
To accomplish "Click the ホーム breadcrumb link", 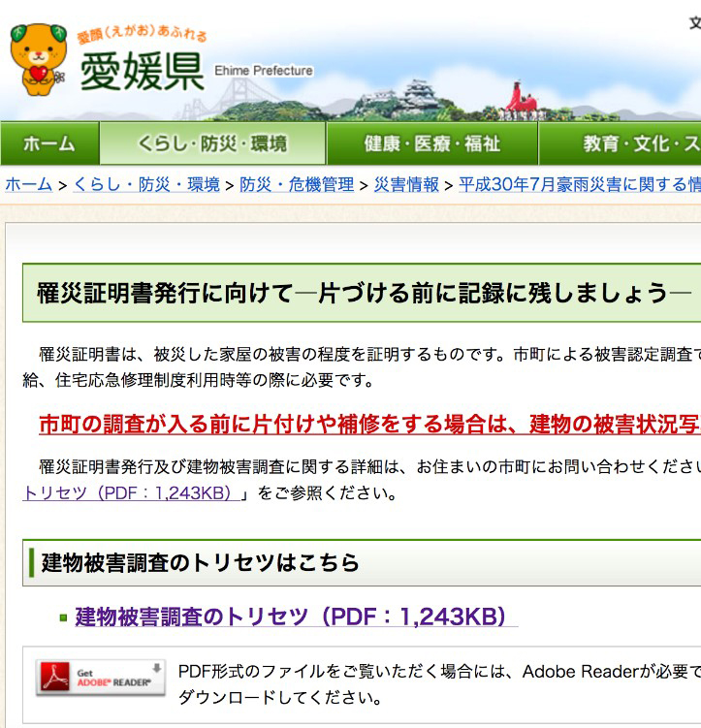I will [x=29, y=184].
